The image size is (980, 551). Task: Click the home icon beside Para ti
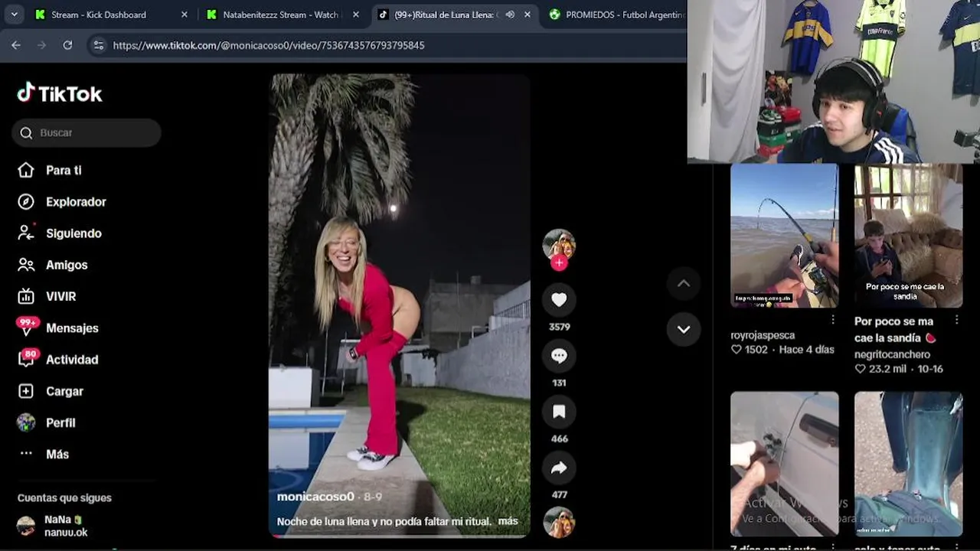[x=26, y=170]
